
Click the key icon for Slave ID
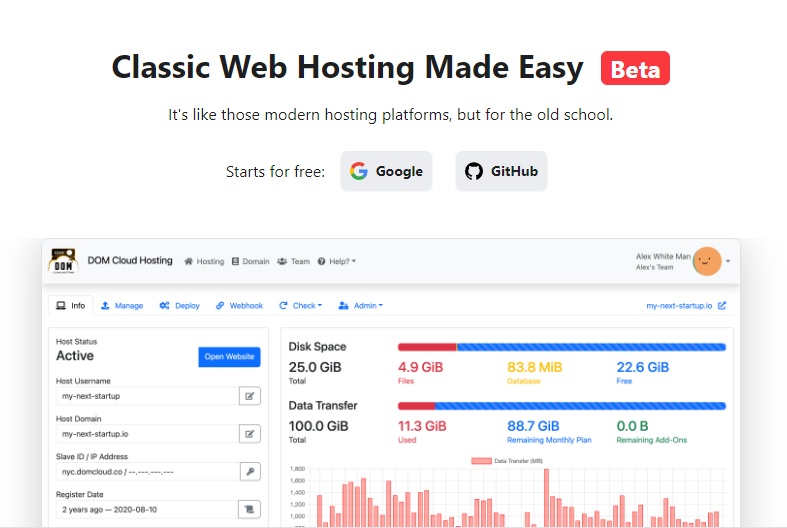(249, 471)
